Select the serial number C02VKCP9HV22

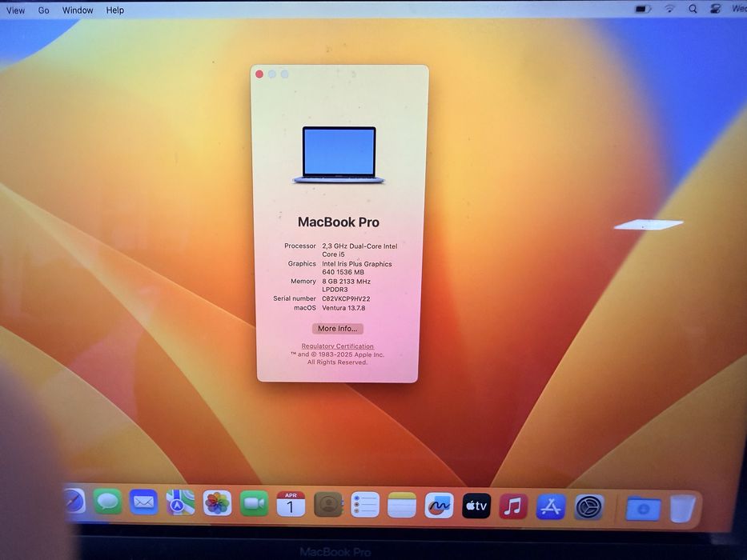346,298
